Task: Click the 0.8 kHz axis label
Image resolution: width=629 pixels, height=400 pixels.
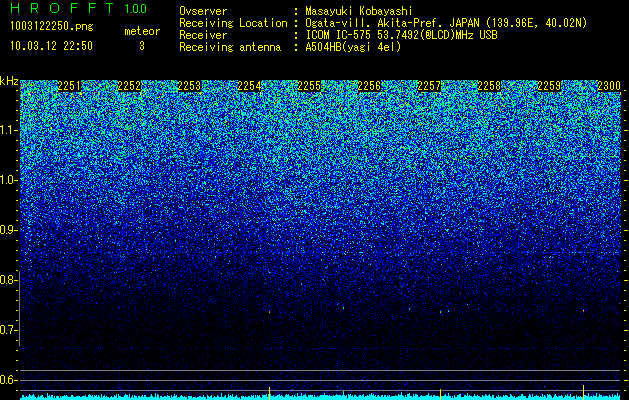Action: tap(8, 280)
